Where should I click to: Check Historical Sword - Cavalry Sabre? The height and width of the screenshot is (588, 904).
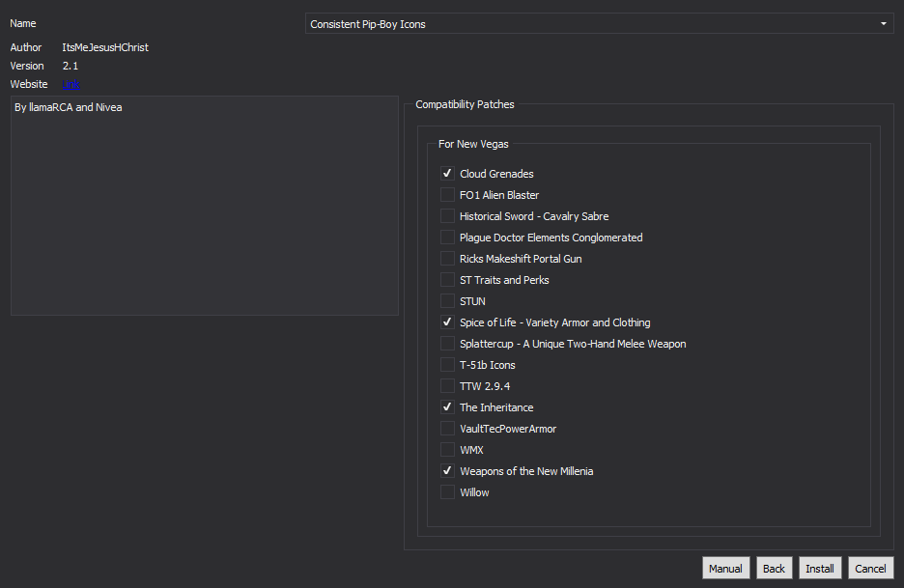pyautogui.click(x=447, y=216)
